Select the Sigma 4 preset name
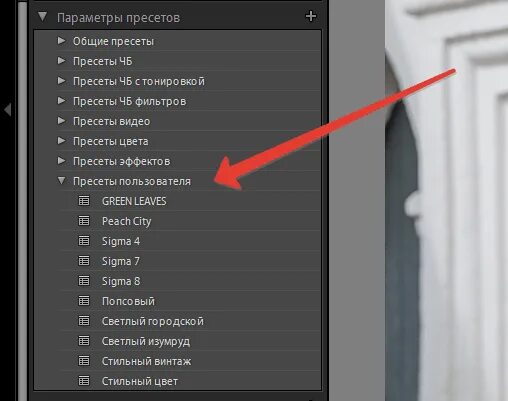Viewport: 508px width, 401px height. coord(121,241)
